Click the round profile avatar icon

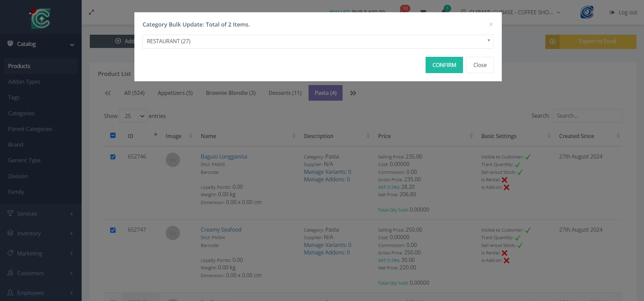[x=587, y=12]
